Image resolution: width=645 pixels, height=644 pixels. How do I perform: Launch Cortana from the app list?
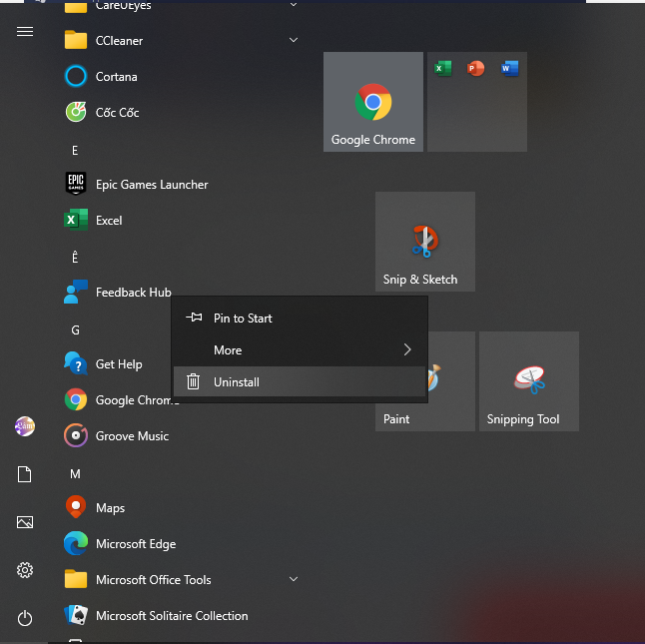(x=182, y=77)
